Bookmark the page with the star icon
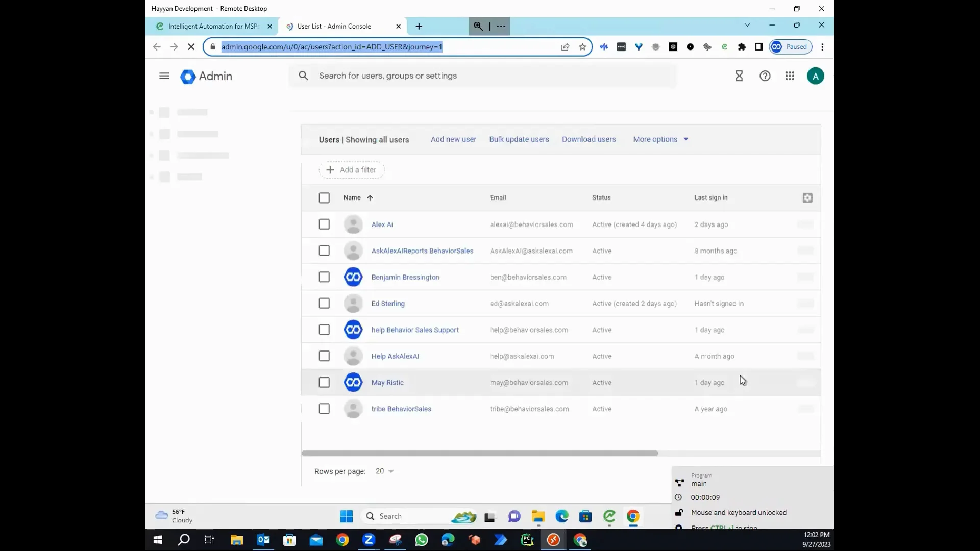Screen dimensions: 980x551 [582, 46]
